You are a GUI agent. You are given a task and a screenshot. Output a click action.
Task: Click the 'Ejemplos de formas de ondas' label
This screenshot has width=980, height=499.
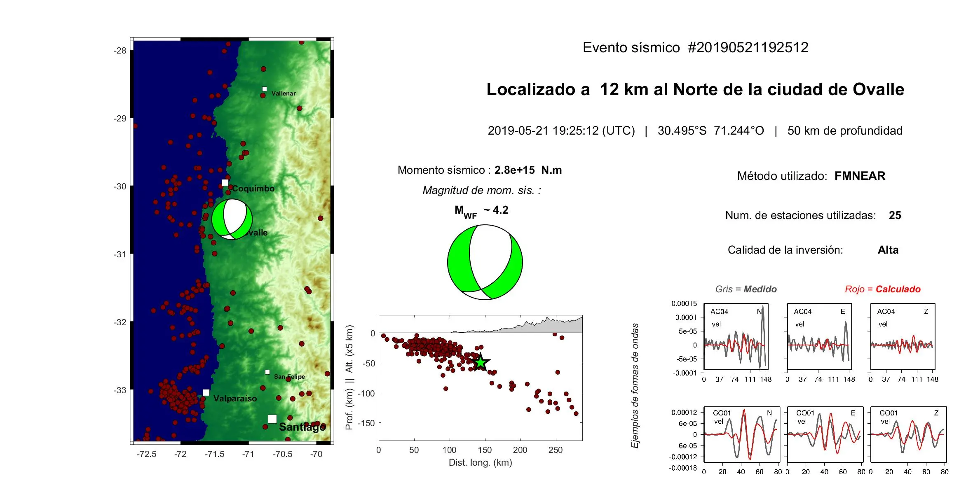635,386
